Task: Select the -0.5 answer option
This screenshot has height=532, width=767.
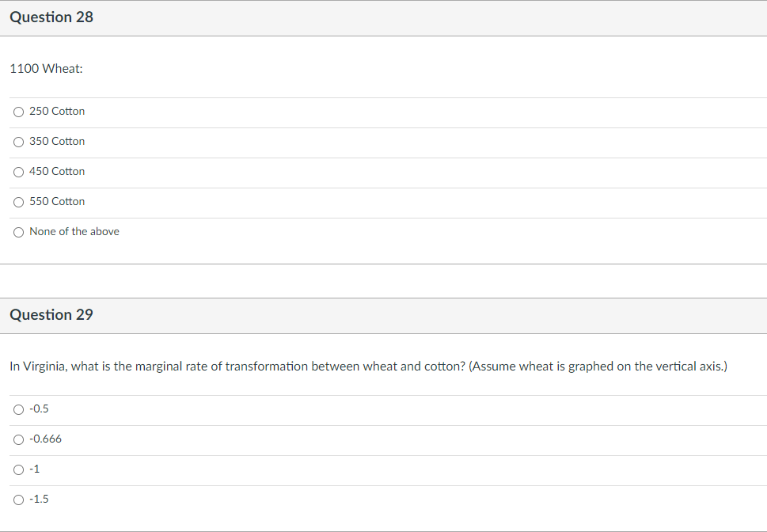Action: 18,409
